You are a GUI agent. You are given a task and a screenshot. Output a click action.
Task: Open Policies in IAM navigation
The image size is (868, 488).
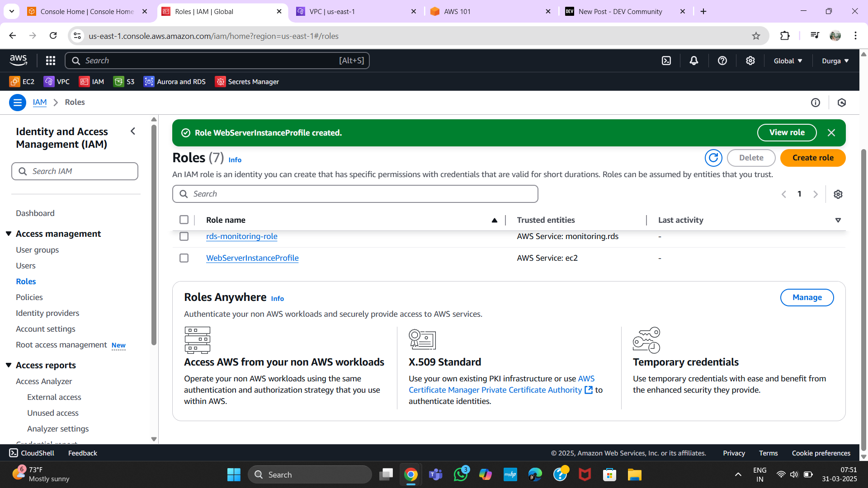[x=29, y=297]
